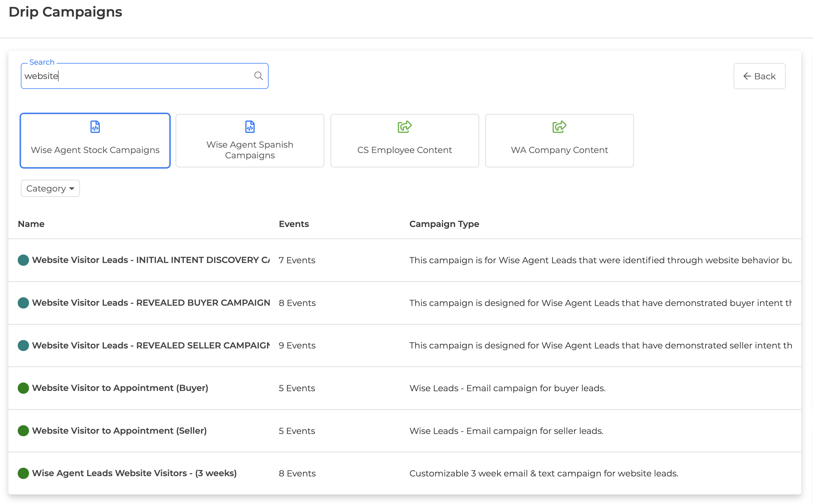Click '8 Events' in REVEALED BUYER row

point(297,303)
